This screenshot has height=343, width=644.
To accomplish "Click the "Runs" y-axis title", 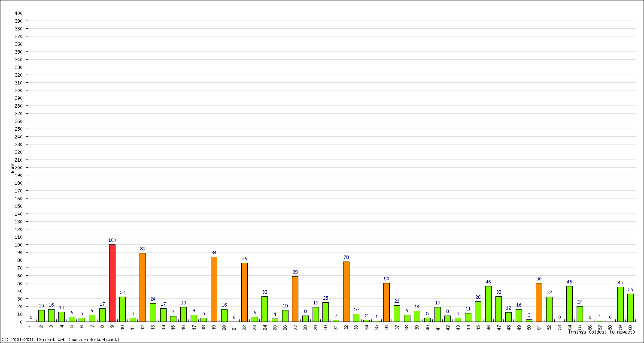I will (x=12, y=168).
